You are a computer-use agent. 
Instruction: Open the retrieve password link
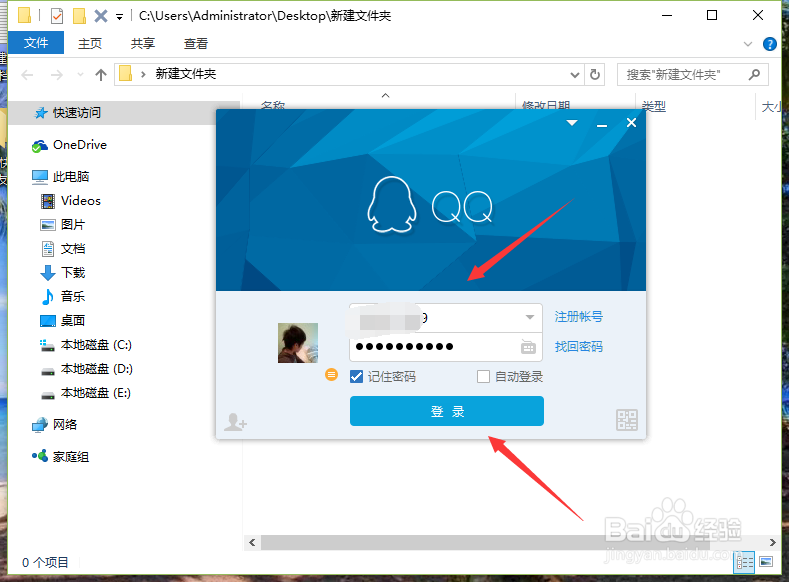pyautogui.click(x=578, y=347)
